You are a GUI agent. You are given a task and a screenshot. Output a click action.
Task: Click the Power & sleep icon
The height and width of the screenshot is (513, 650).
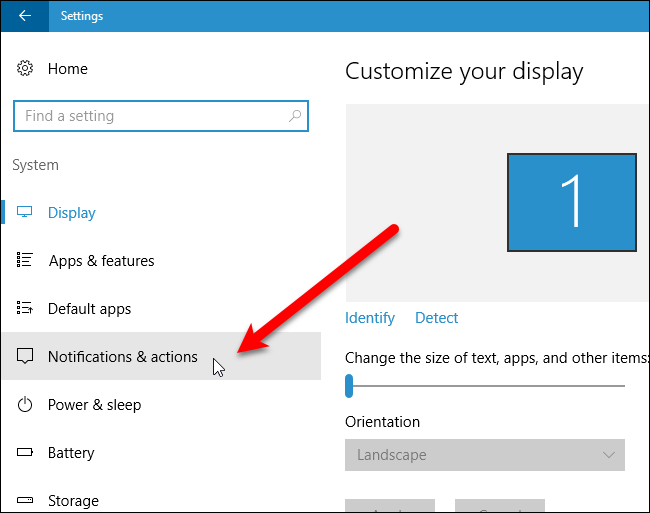(x=25, y=404)
